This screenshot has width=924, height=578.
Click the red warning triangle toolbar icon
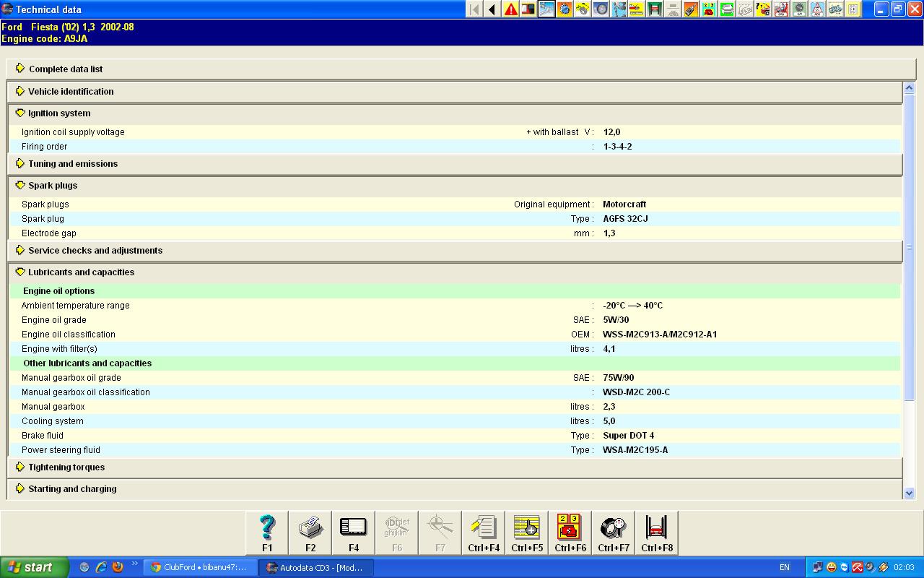[x=511, y=9]
